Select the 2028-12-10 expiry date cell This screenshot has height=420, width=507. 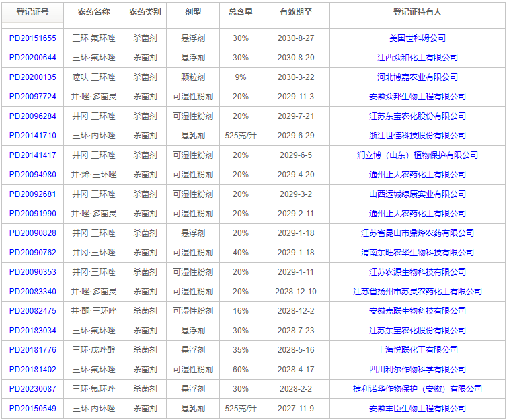click(296, 292)
